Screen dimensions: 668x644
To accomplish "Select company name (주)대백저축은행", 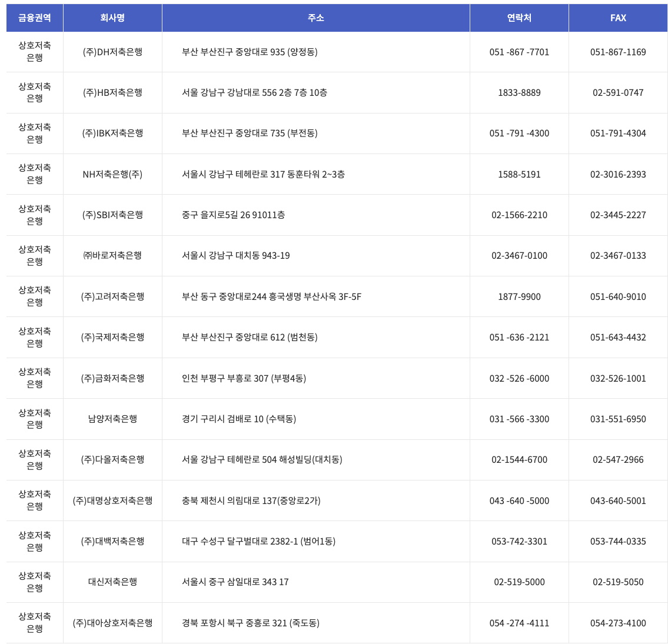I will click(112, 541).
